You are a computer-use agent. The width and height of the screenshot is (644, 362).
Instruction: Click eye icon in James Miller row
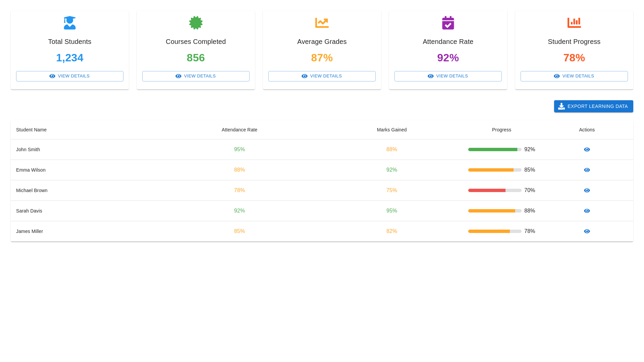pyautogui.click(x=587, y=231)
